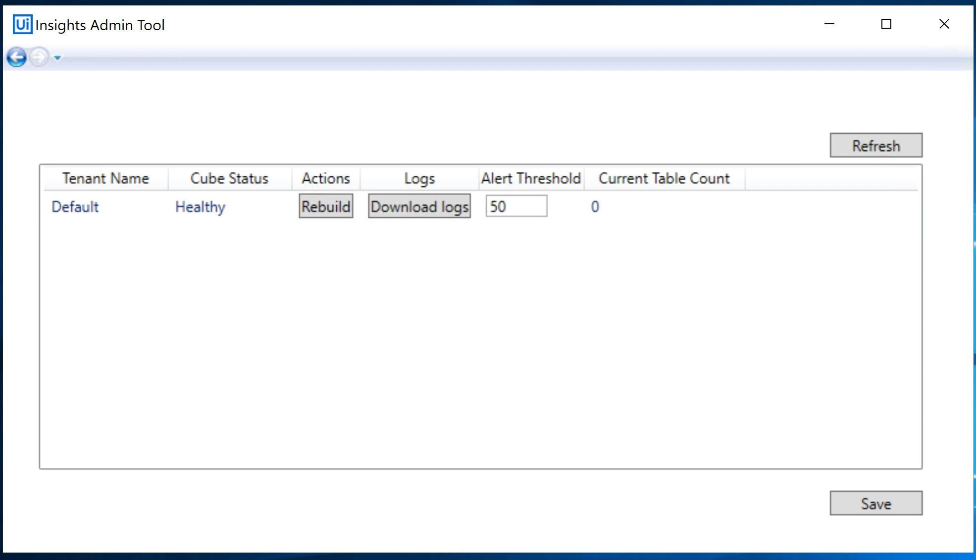Click the Refresh button
976x560 pixels.
pos(876,146)
